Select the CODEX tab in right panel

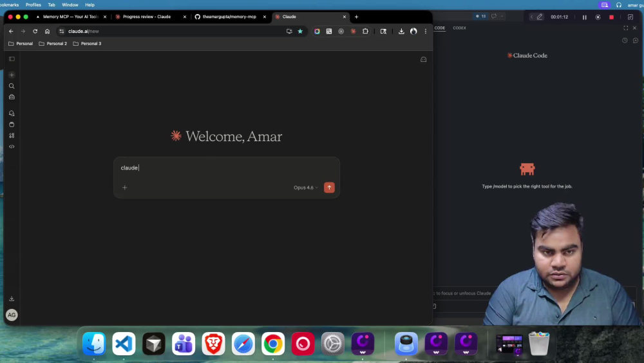(x=460, y=28)
